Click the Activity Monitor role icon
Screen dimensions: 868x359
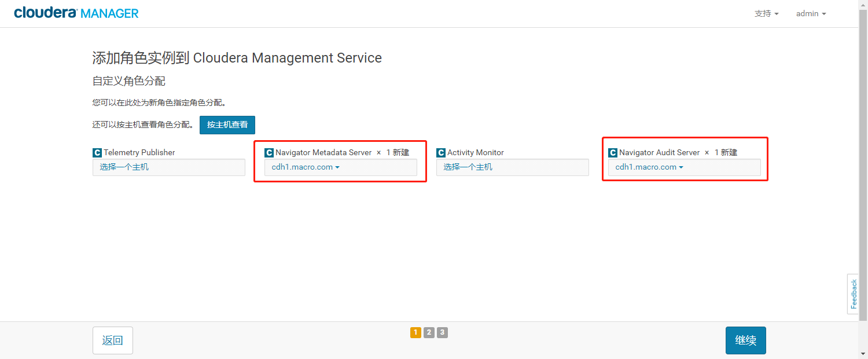coord(441,153)
